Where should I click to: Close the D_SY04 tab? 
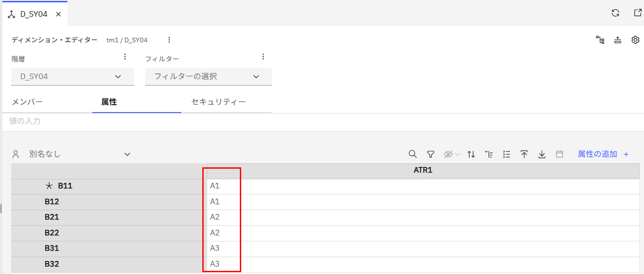59,14
